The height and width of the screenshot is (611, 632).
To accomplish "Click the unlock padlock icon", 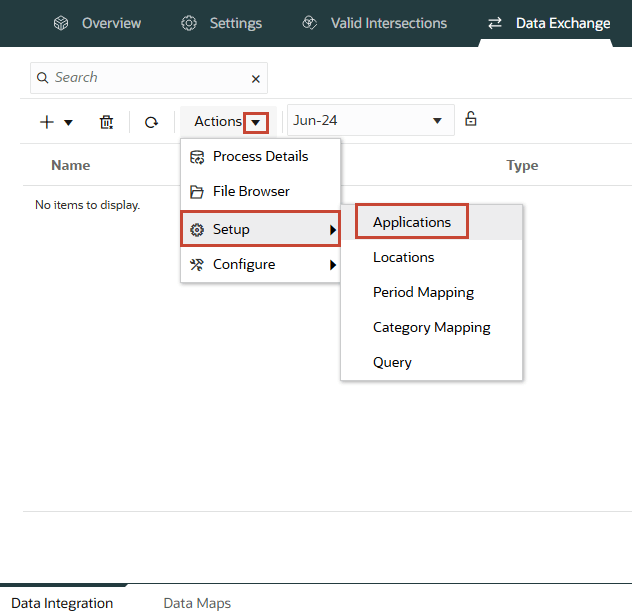I will pyautogui.click(x=470, y=119).
